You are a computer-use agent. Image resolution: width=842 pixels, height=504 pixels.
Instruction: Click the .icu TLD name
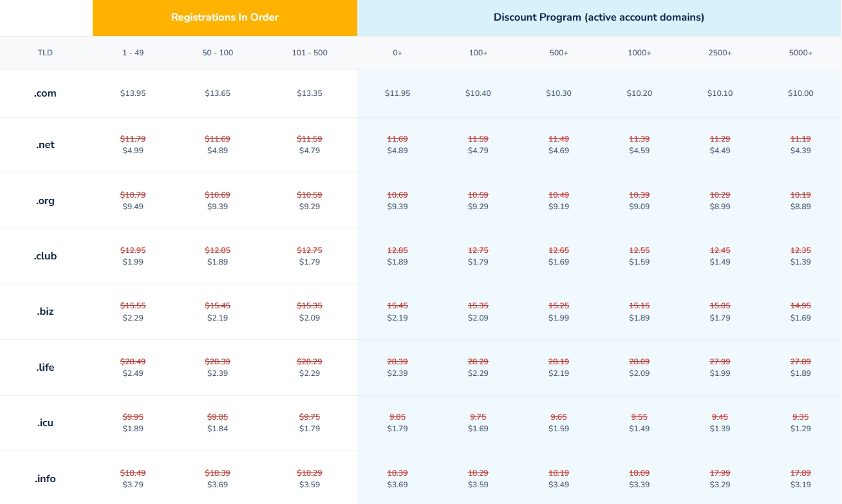coord(45,423)
